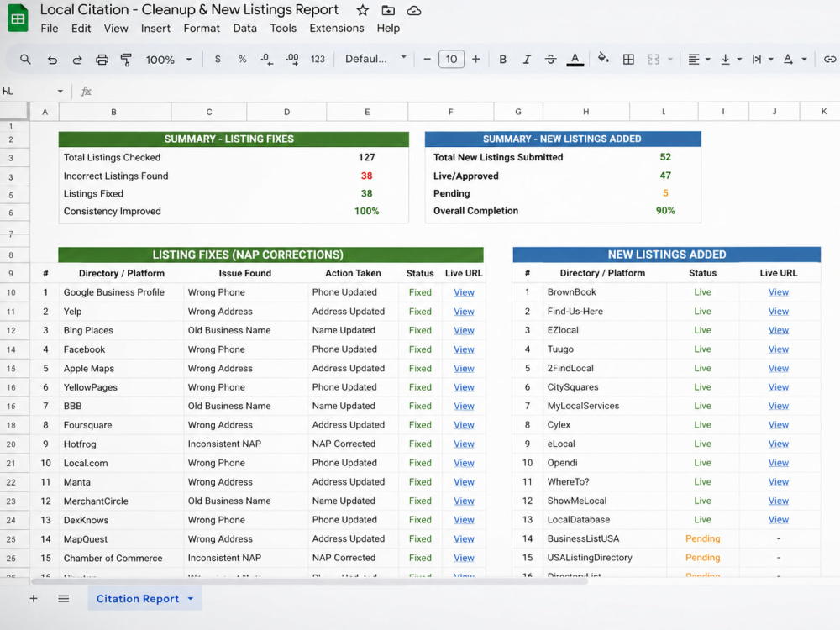Viewport: 840px width, 630px height.
Task: Format as percent
Action: tap(242, 59)
